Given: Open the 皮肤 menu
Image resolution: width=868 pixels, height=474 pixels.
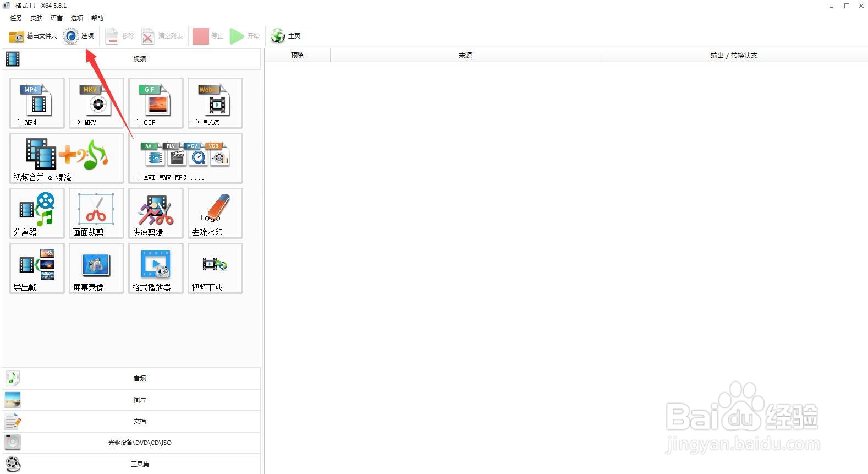Looking at the screenshot, I should [36, 18].
